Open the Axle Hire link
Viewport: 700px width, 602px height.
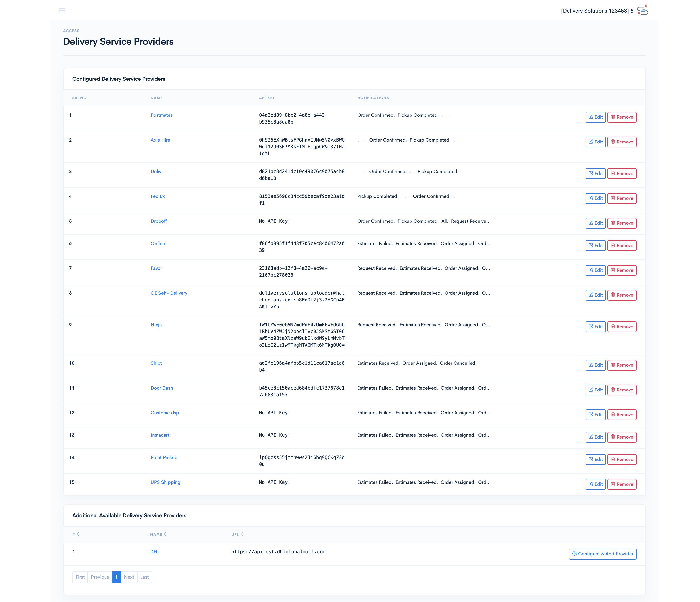tap(160, 140)
